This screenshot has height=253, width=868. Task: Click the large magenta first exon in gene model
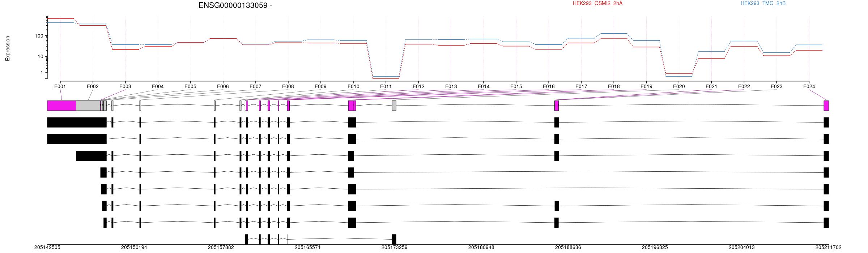(x=61, y=106)
